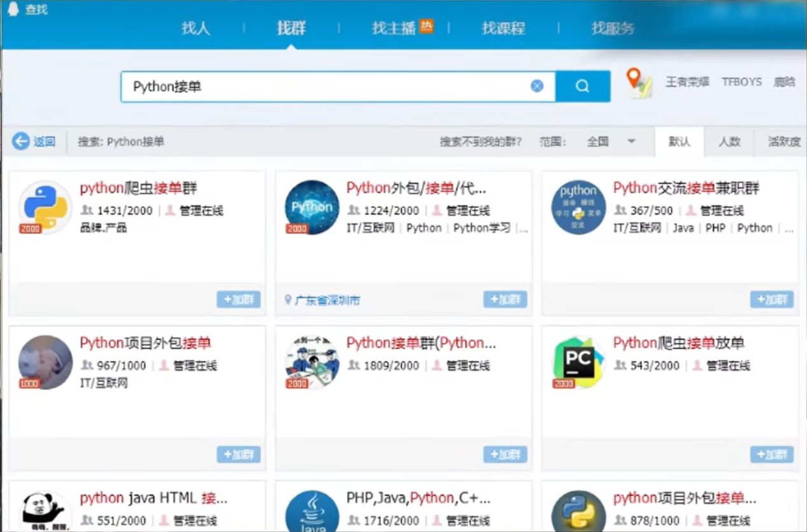This screenshot has width=807, height=532.
Task: Open the 范围 全国 region dropdown
Action: click(x=610, y=141)
